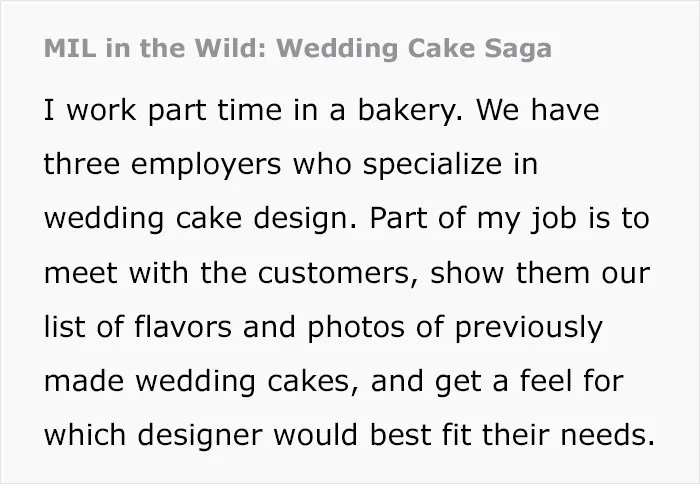Click the word 'meet' starting the fourth line
The width and height of the screenshot is (700, 484).
[x=81, y=273]
